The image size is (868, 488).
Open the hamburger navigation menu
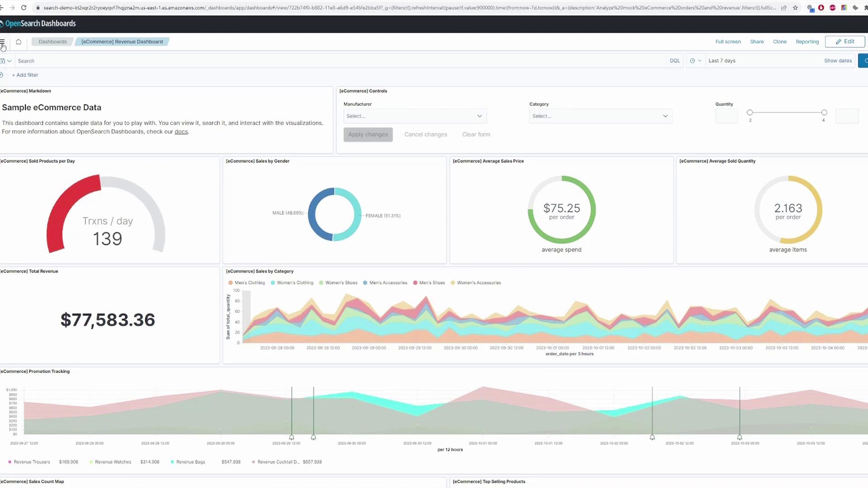[2, 42]
